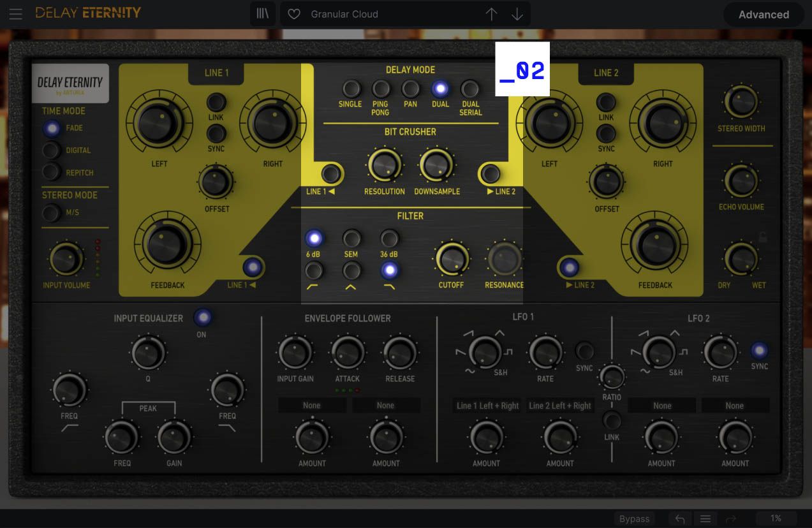The width and height of the screenshot is (812, 528).
Task: Click Line 1 Feedback knob
Action: (x=167, y=243)
